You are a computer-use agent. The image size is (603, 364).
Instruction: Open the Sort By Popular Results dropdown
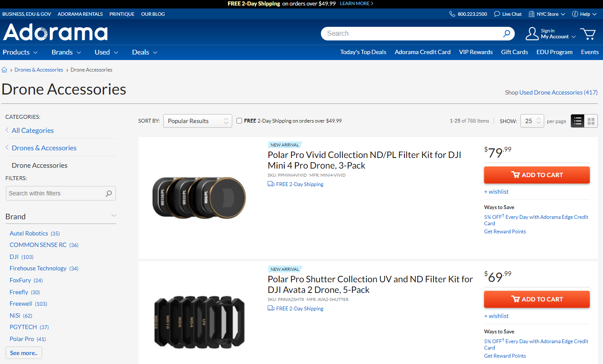tap(198, 121)
